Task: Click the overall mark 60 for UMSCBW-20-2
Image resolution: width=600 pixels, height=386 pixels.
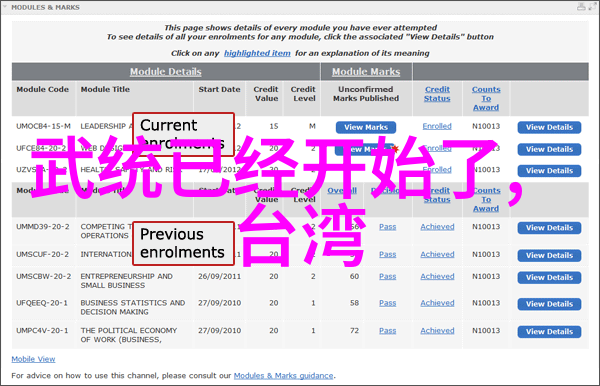Action: (x=354, y=276)
